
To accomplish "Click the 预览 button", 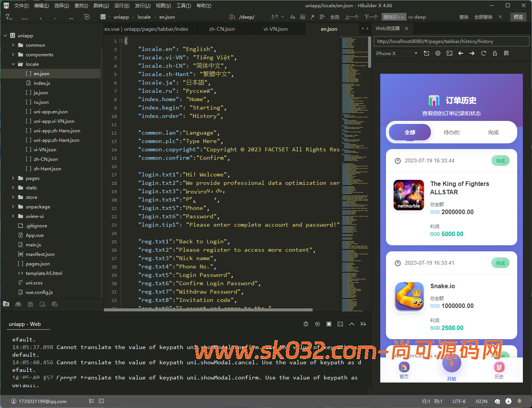I will (518, 17).
